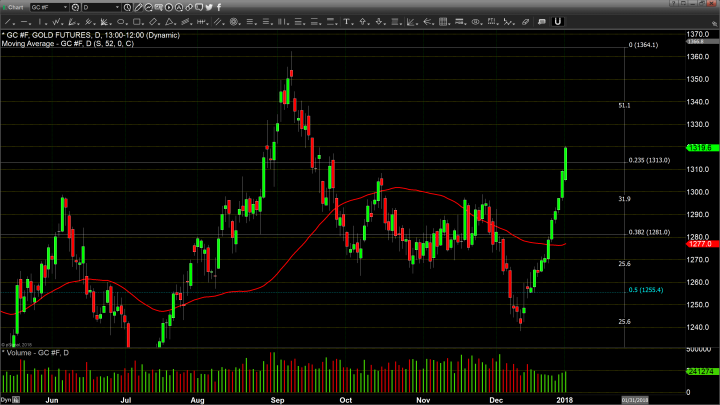Select the rectangle drawing tool
Viewport: 720px width, 405px height.
(x=136, y=22)
